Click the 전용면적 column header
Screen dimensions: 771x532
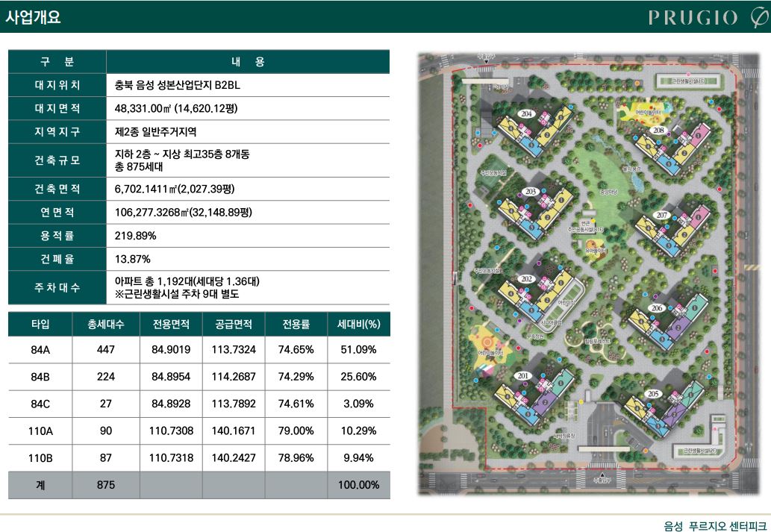171,324
